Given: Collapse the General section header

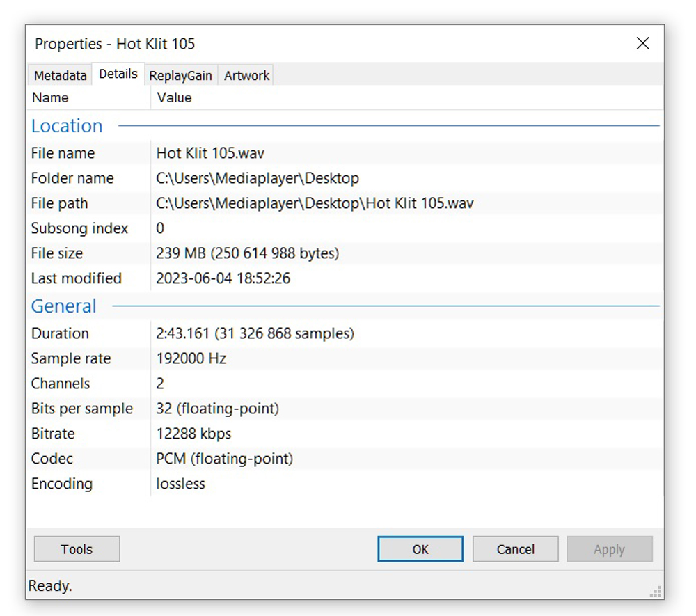Looking at the screenshot, I should (x=64, y=306).
